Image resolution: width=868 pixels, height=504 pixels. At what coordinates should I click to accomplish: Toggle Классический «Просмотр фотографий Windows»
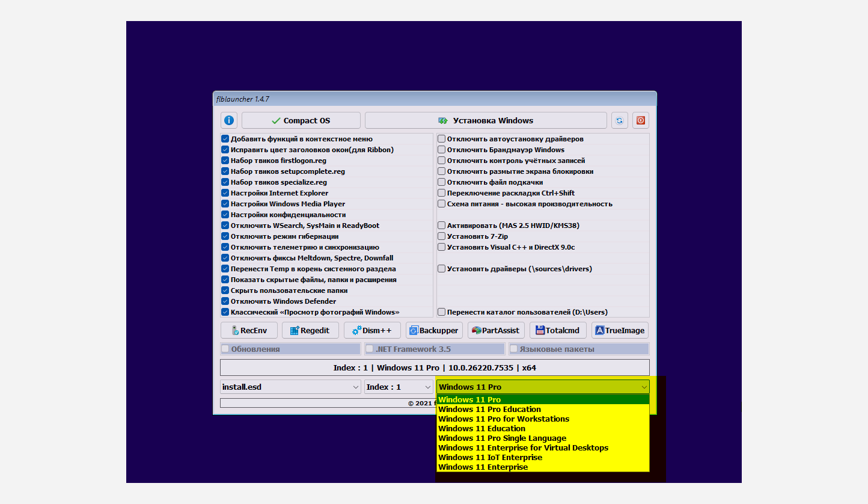click(x=225, y=312)
